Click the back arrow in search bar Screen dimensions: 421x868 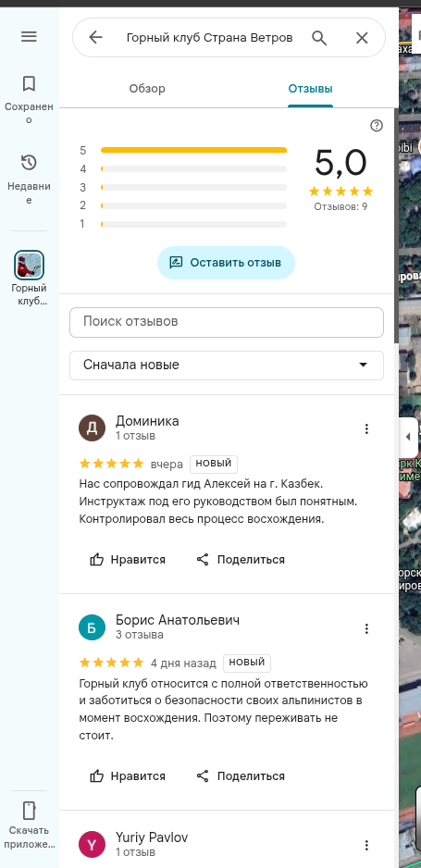(95, 38)
